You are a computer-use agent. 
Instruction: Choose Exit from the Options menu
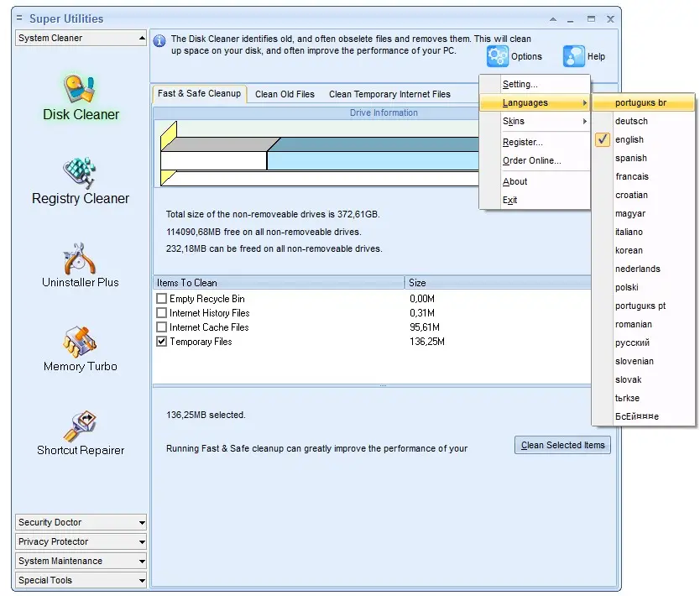coord(535,200)
